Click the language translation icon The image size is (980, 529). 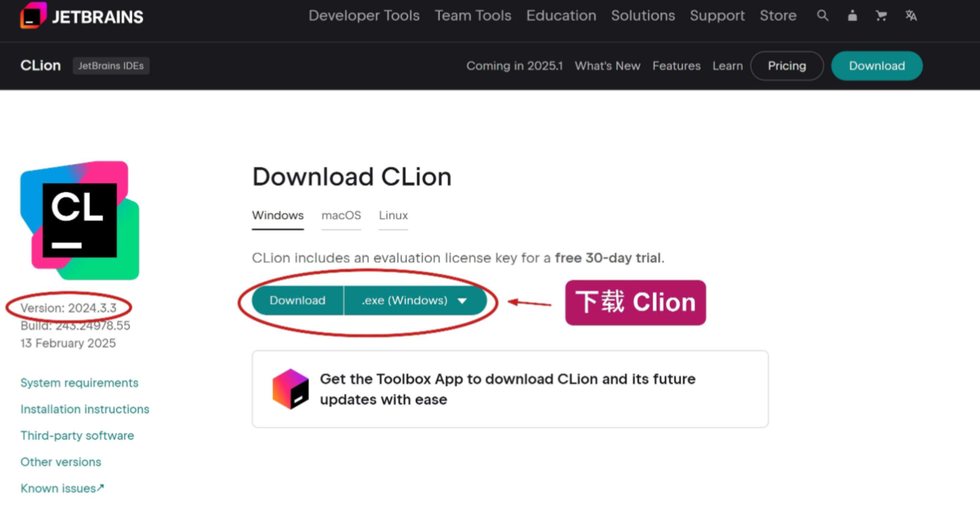[911, 15]
